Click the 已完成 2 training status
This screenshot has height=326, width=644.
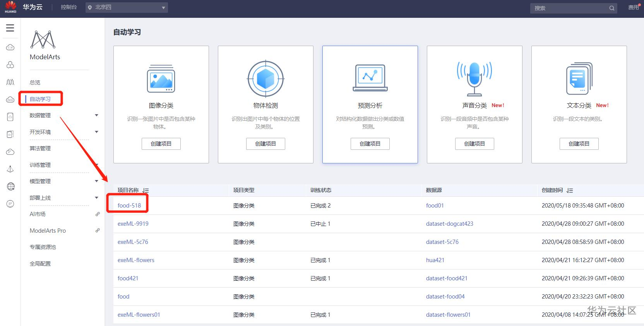pos(320,206)
